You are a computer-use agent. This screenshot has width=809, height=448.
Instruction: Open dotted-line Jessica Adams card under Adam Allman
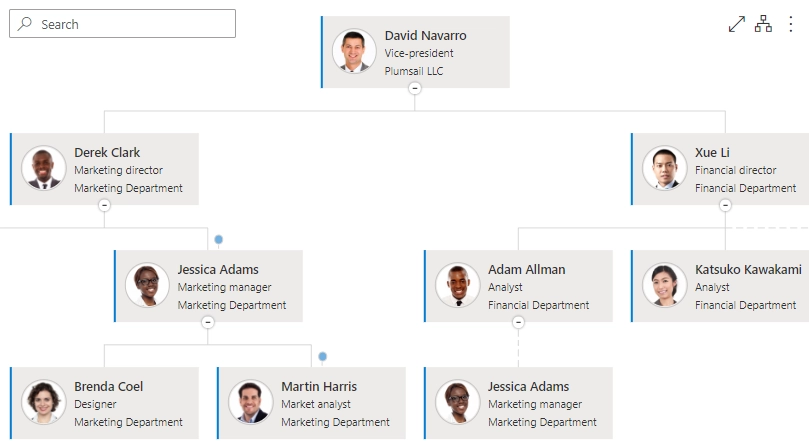518,403
